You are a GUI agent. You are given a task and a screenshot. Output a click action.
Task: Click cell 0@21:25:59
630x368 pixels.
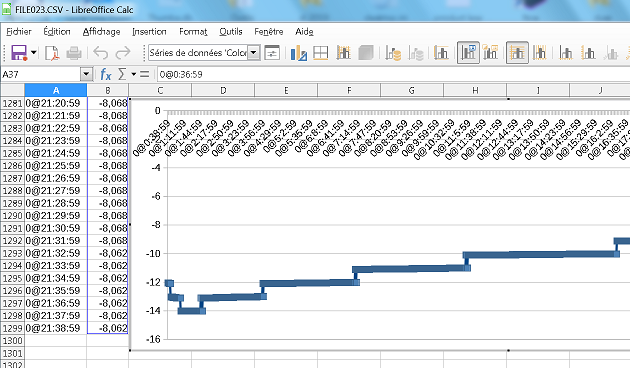[x=55, y=166]
